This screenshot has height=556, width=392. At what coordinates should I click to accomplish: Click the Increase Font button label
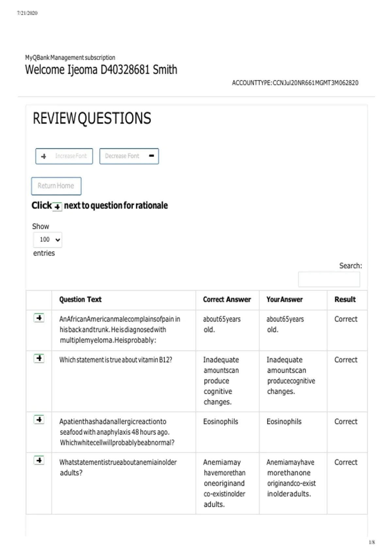coord(71,156)
